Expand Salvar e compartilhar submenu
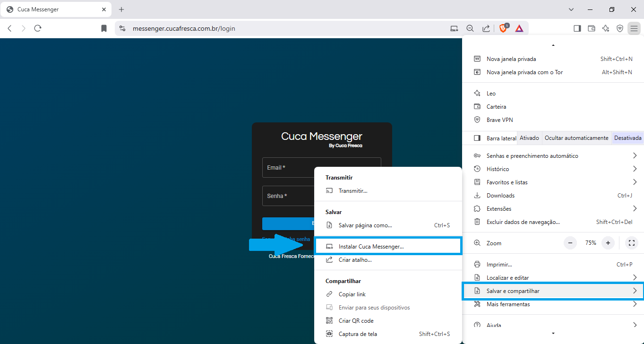Viewport: 644px width, 344px height. pyautogui.click(x=553, y=291)
